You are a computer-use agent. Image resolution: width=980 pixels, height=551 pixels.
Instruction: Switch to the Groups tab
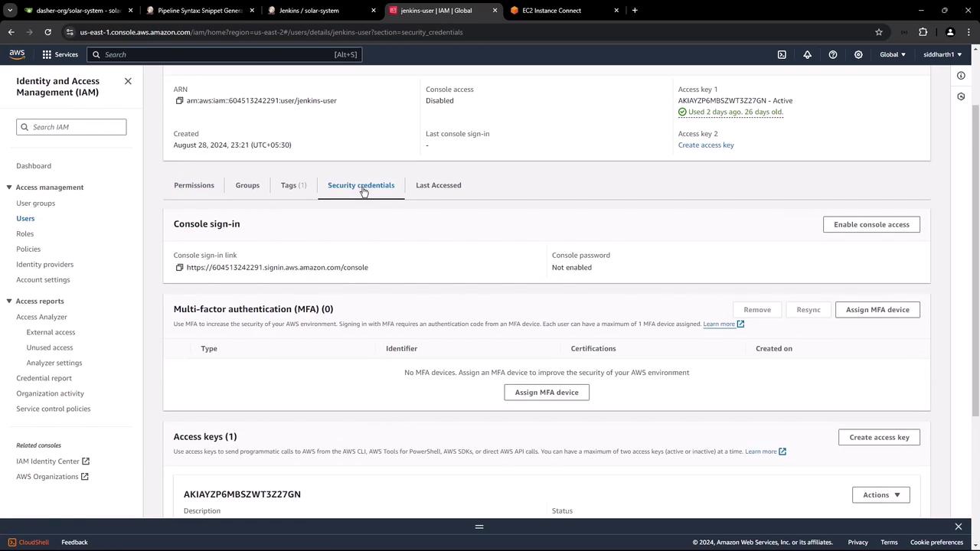[x=247, y=185]
